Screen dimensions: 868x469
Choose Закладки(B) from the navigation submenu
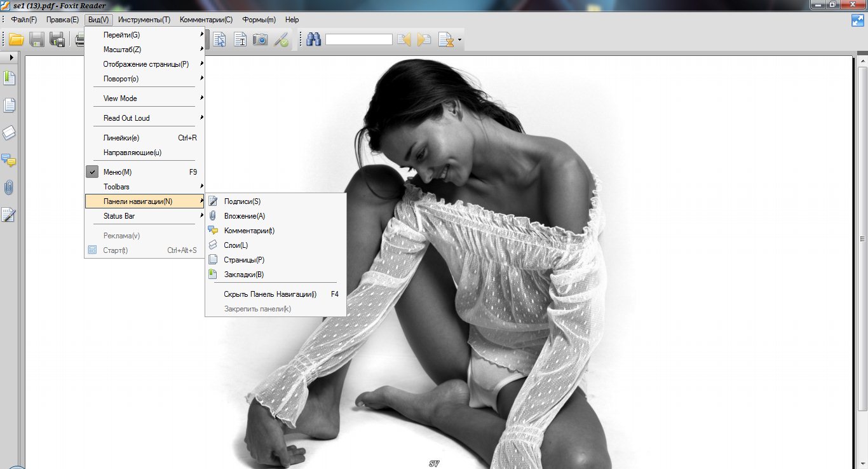tap(243, 275)
